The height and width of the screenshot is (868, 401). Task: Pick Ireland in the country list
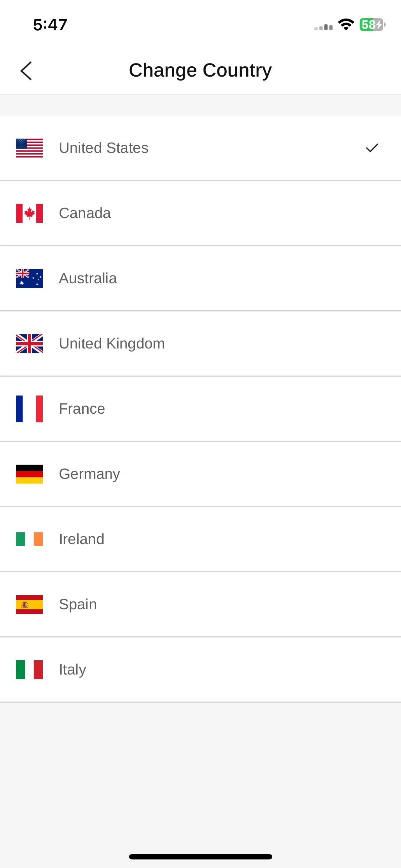point(200,539)
